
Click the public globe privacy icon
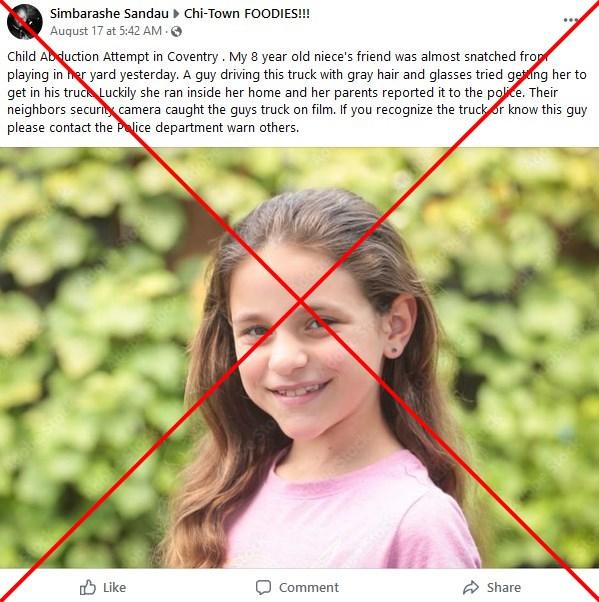[176, 31]
